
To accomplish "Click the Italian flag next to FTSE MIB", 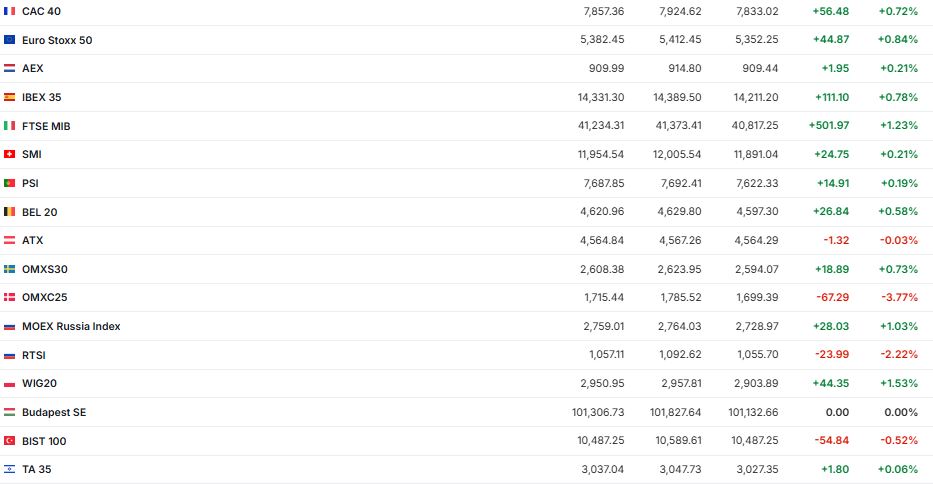I will 10,126.
